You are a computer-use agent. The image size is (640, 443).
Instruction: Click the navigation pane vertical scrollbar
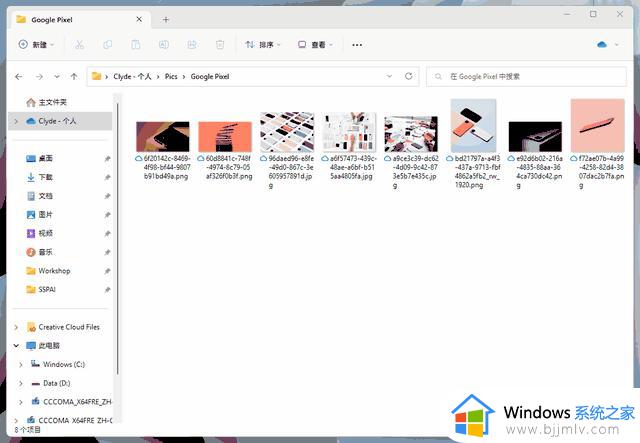(118, 239)
